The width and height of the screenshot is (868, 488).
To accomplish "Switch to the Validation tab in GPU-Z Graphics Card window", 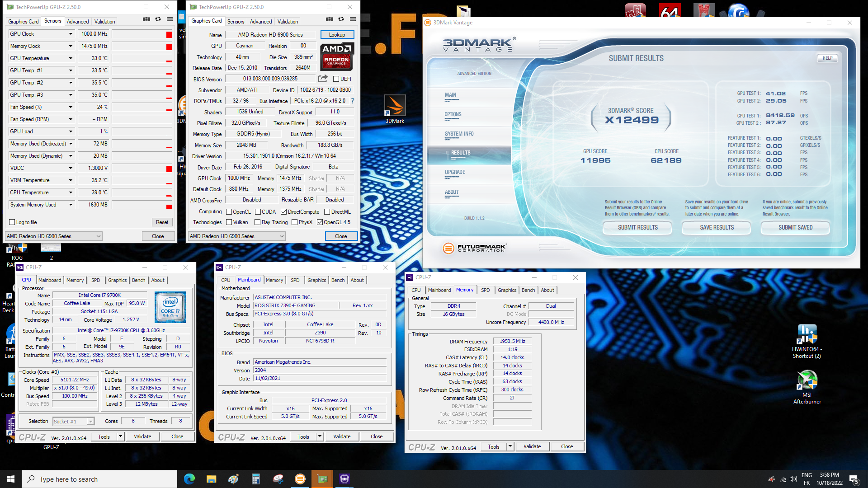I will tap(288, 22).
